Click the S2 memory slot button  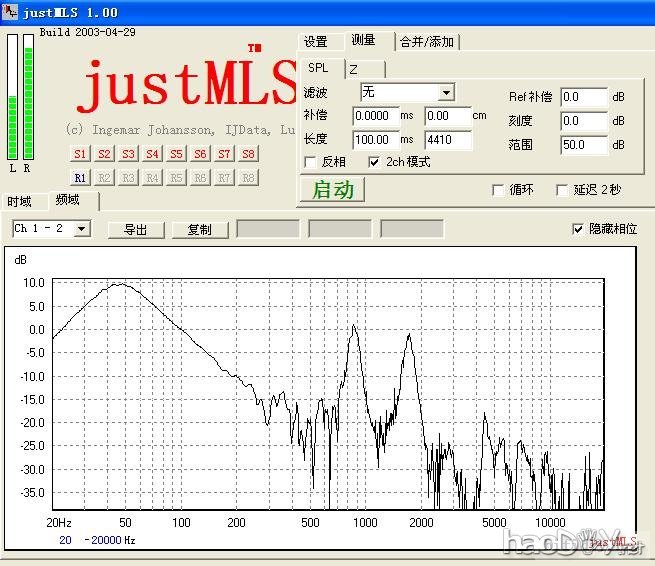tap(105, 154)
